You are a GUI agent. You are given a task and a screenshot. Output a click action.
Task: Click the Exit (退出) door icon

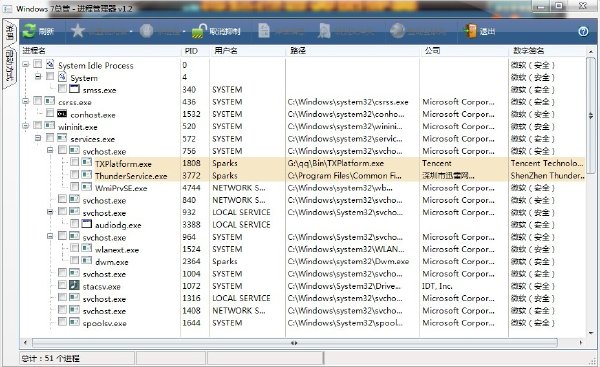[x=470, y=31]
